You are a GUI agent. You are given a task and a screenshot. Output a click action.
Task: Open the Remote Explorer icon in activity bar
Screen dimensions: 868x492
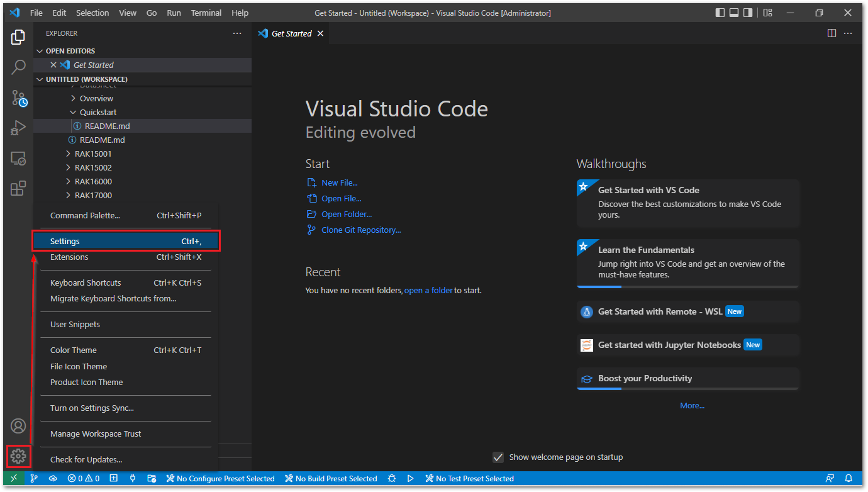[x=18, y=159]
